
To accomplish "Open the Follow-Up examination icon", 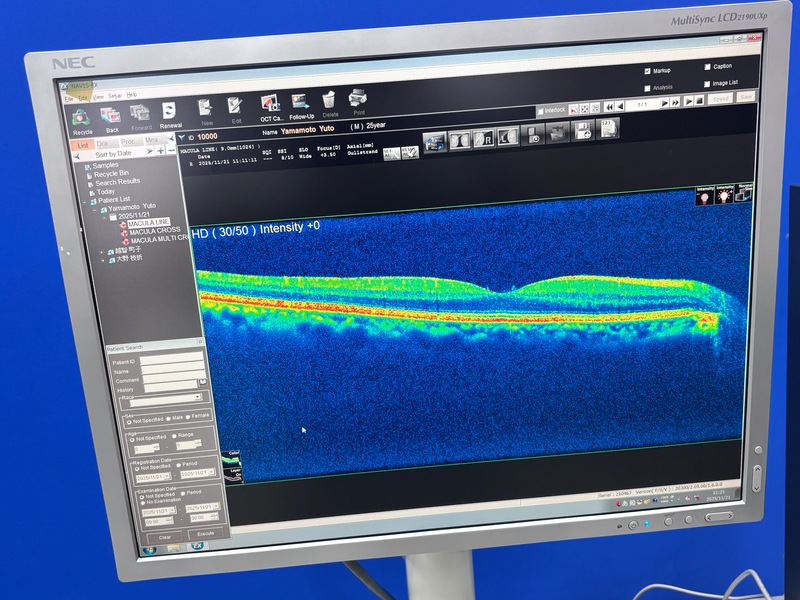I will pos(301,103).
